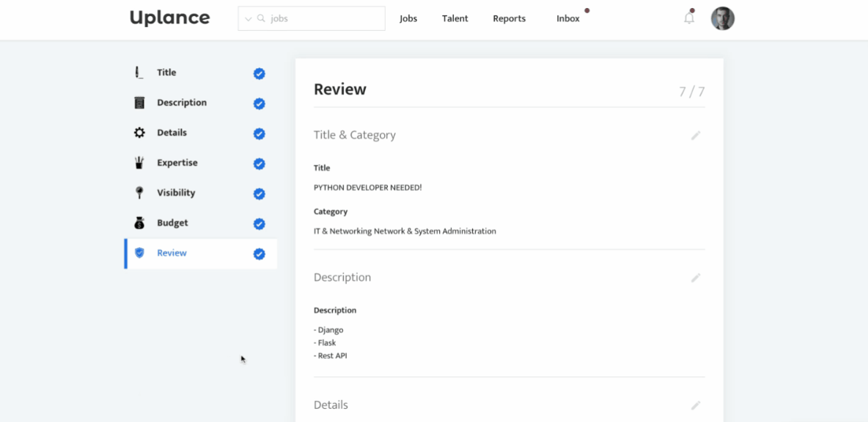Click the Description step document icon
The width and height of the screenshot is (868, 422).
(139, 103)
